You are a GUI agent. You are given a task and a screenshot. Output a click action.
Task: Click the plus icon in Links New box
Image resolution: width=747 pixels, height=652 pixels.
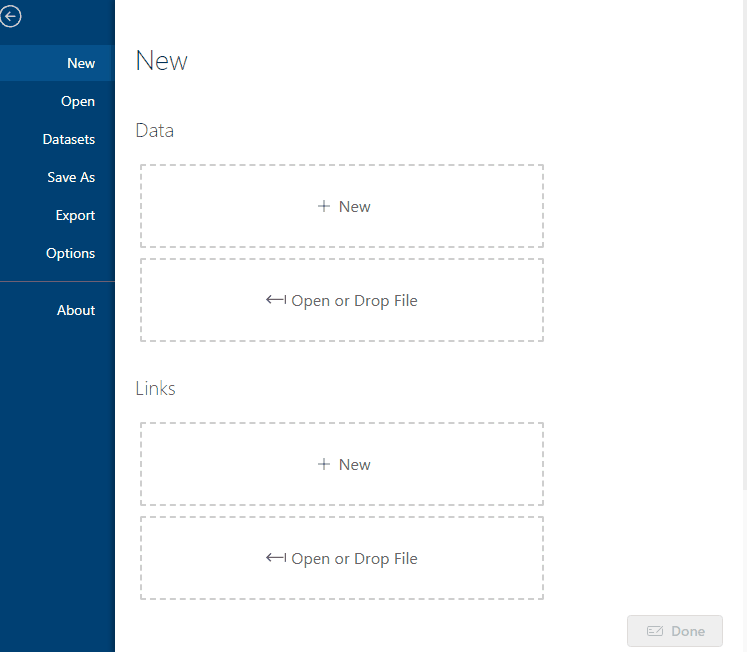click(324, 464)
